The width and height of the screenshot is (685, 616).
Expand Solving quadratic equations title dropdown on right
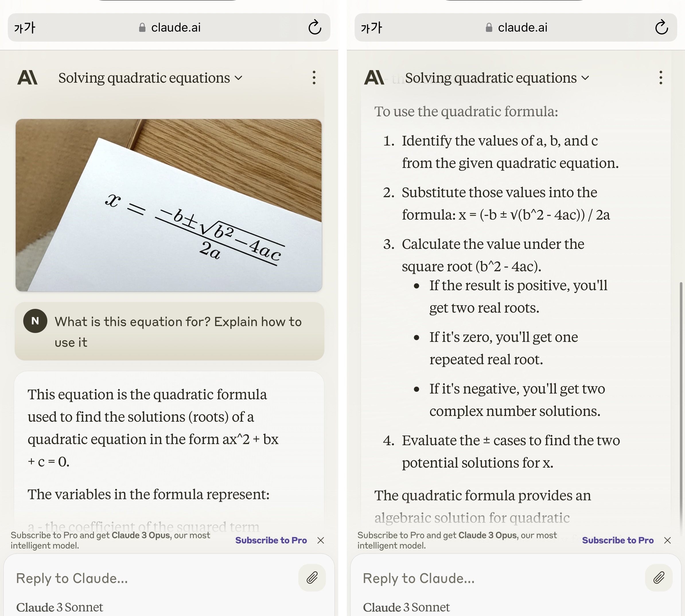[x=497, y=78]
